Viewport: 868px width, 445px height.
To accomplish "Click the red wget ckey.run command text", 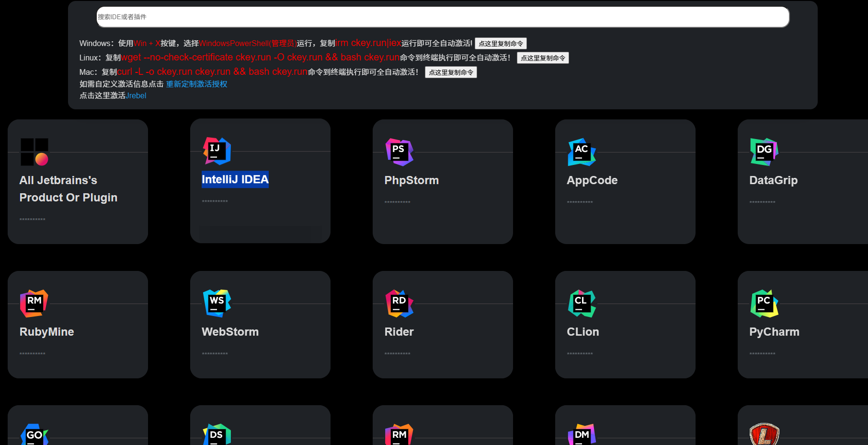I will click(260, 58).
